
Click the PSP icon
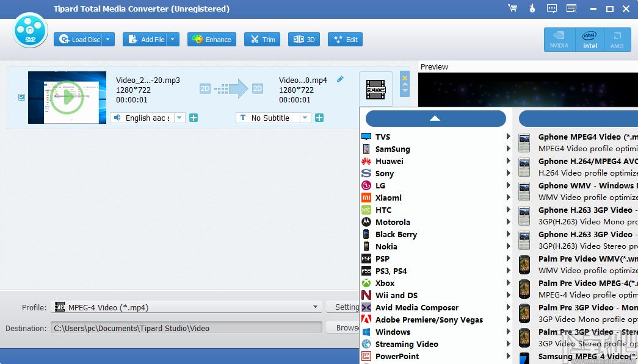click(x=366, y=259)
